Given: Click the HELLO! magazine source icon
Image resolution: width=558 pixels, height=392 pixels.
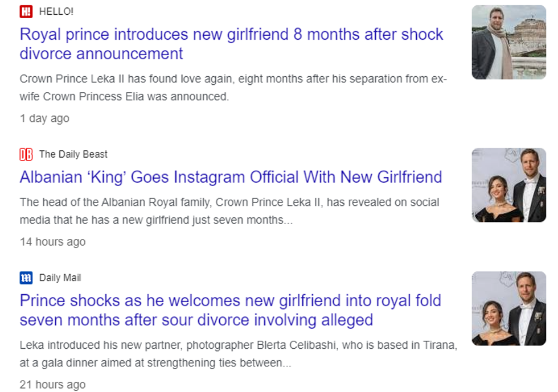Looking at the screenshot, I should pyautogui.click(x=26, y=11).
